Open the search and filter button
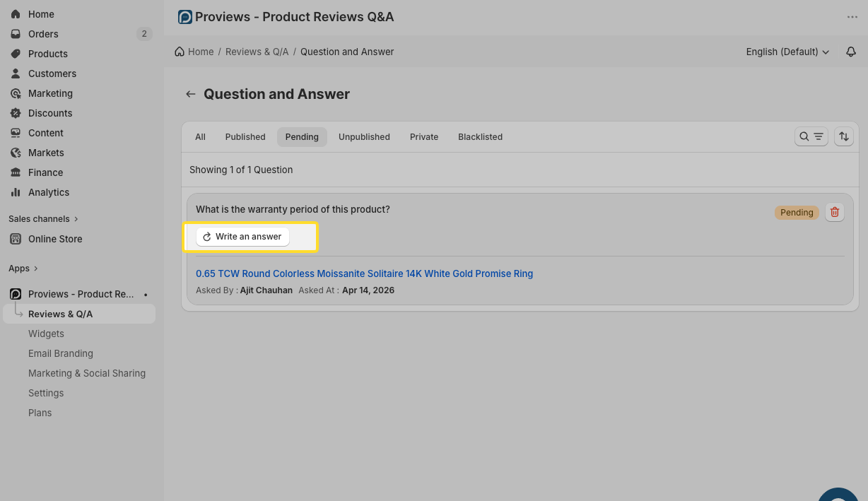 pyautogui.click(x=811, y=136)
